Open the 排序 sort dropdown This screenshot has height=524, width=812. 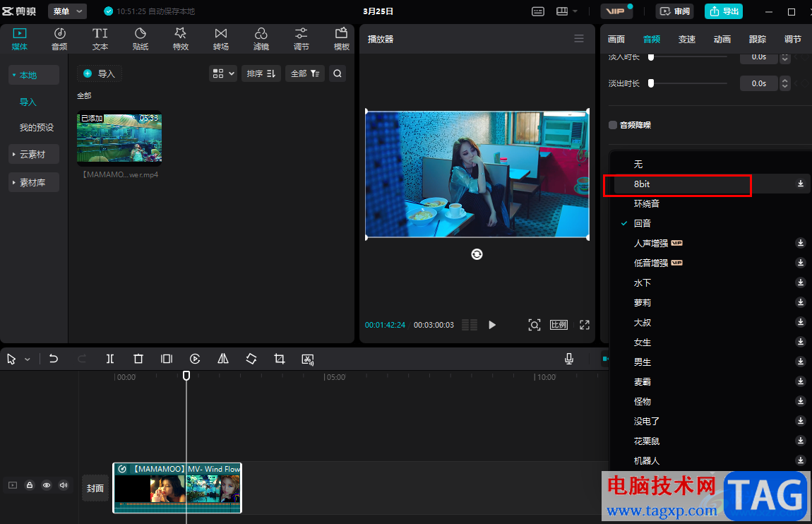tap(261, 73)
